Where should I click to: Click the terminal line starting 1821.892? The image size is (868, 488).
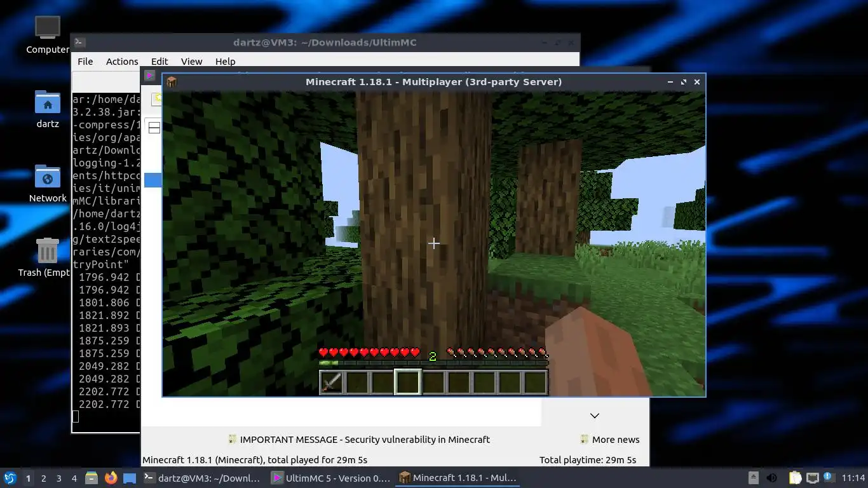coord(109,315)
